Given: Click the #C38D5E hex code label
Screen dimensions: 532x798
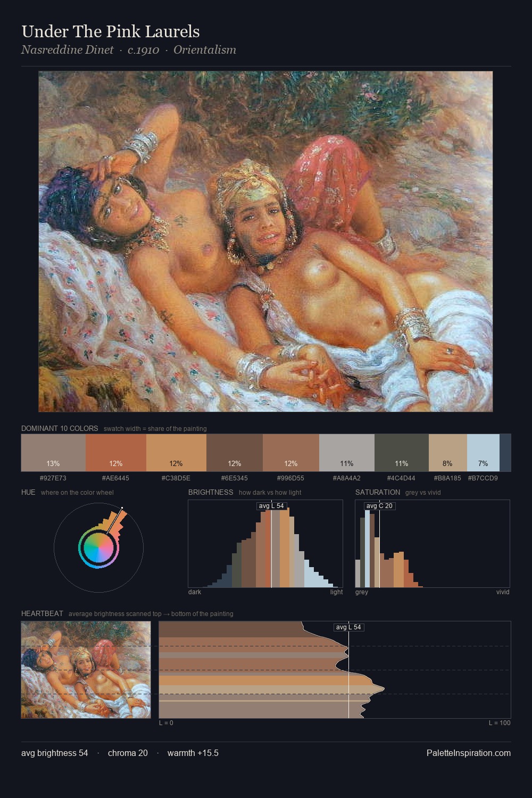Looking at the screenshot, I should pos(176,478).
